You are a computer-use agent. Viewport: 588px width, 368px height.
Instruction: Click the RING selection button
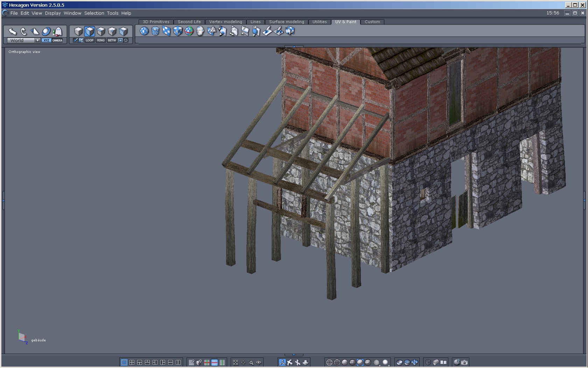[x=101, y=40]
